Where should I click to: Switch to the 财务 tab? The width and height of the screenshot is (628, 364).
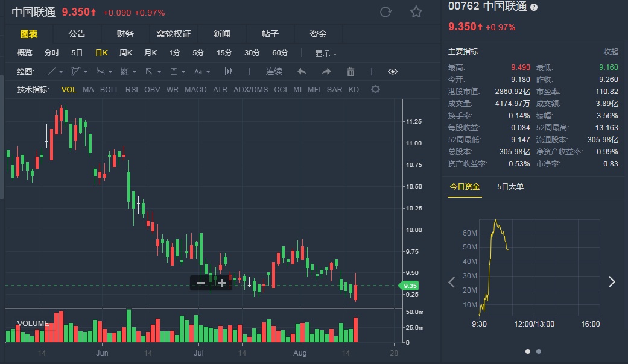(x=125, y=34)
